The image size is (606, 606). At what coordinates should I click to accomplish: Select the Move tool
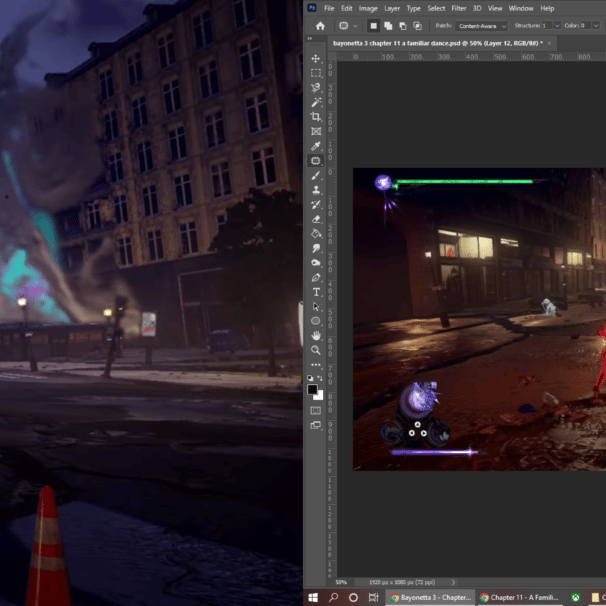(316, 59)
